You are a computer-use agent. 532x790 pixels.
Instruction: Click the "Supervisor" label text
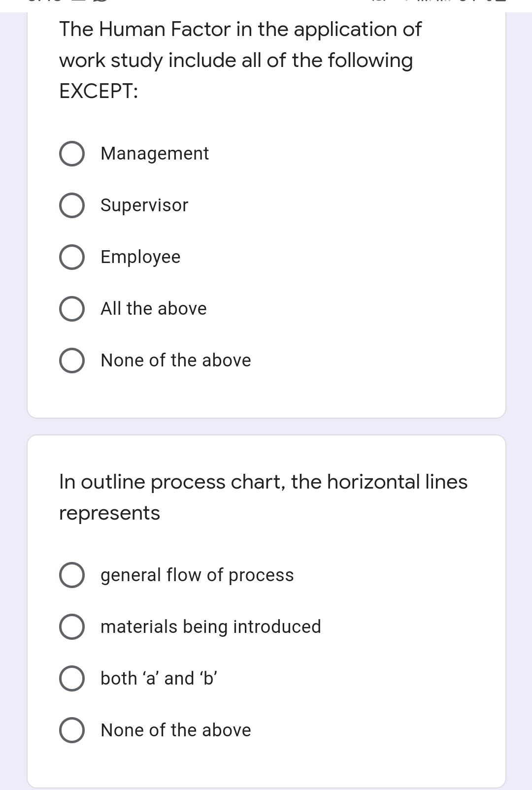(x=143, y=205)
